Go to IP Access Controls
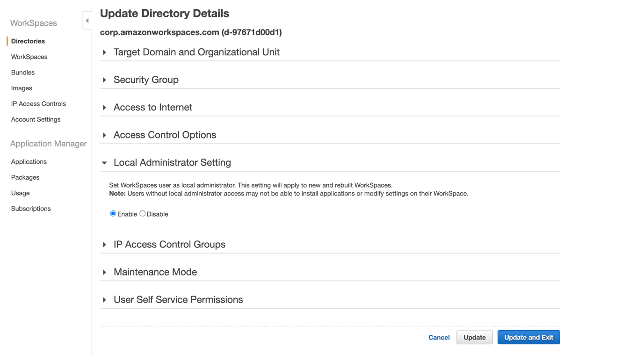The image size is (644, 355). (x=38, y=104)
